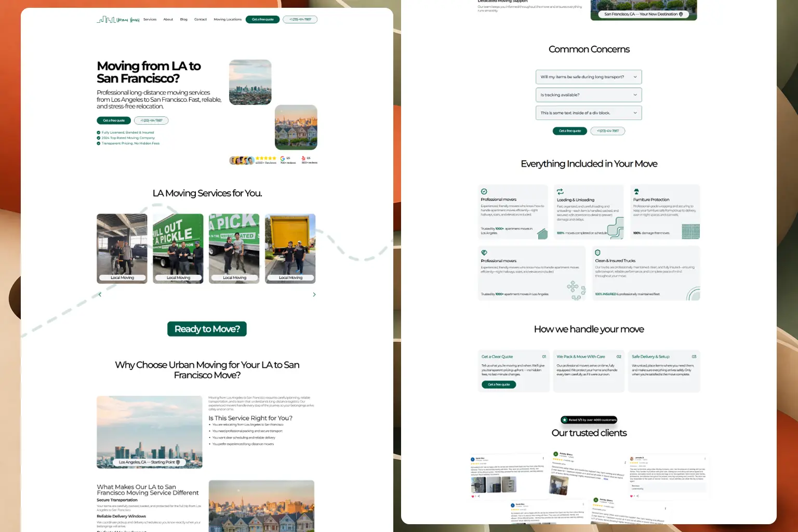The width and height of the screenshot is (798, 532).
Task: Click the 'Loading & Unloading' card title
Action: pos(576,200)
